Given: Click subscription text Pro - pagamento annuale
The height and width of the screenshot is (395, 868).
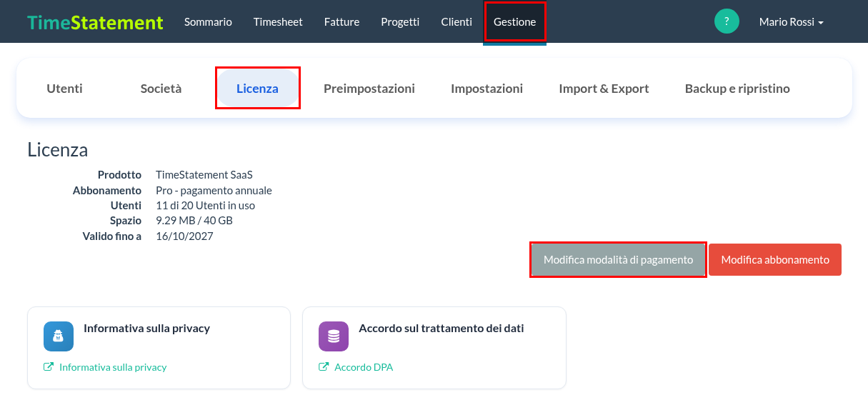Looking at the screenshot, I should 214,190.
